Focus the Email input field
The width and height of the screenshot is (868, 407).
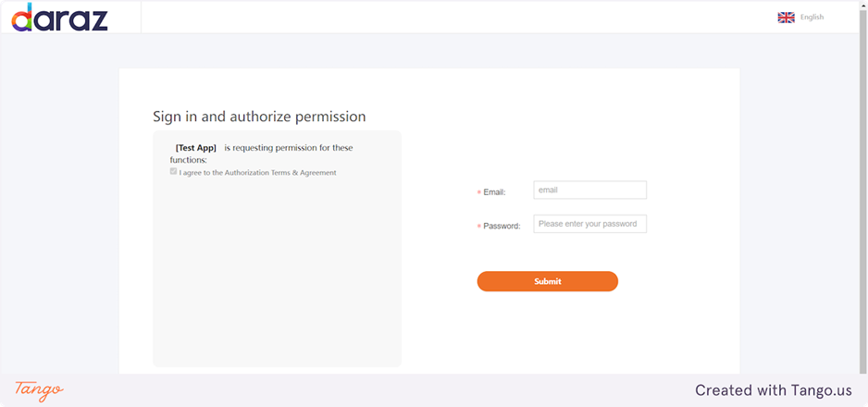click(589, 191)
